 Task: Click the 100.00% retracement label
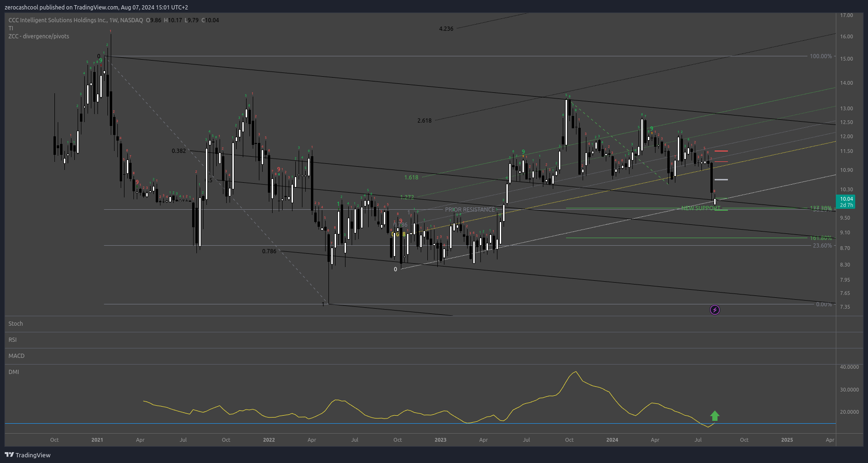pyautogui.click(x=821, y=56)
